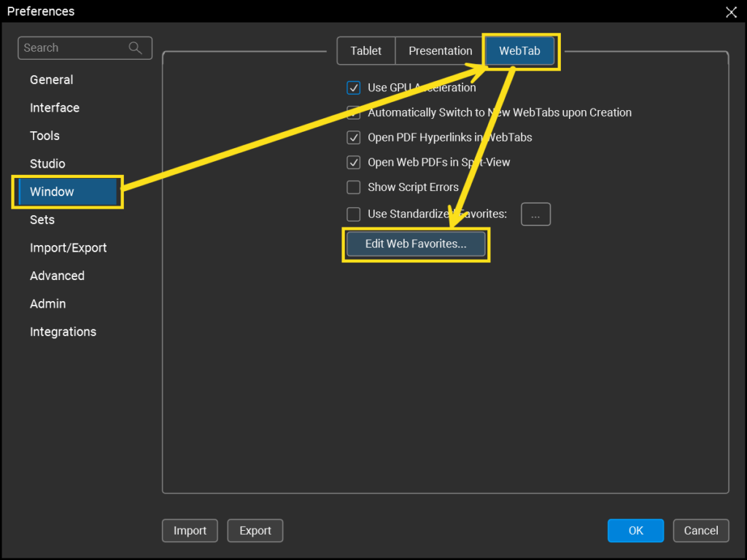This screenshot has width=747, height=560.
Task: Select the Tools category
Action: (x=44, y=136)
